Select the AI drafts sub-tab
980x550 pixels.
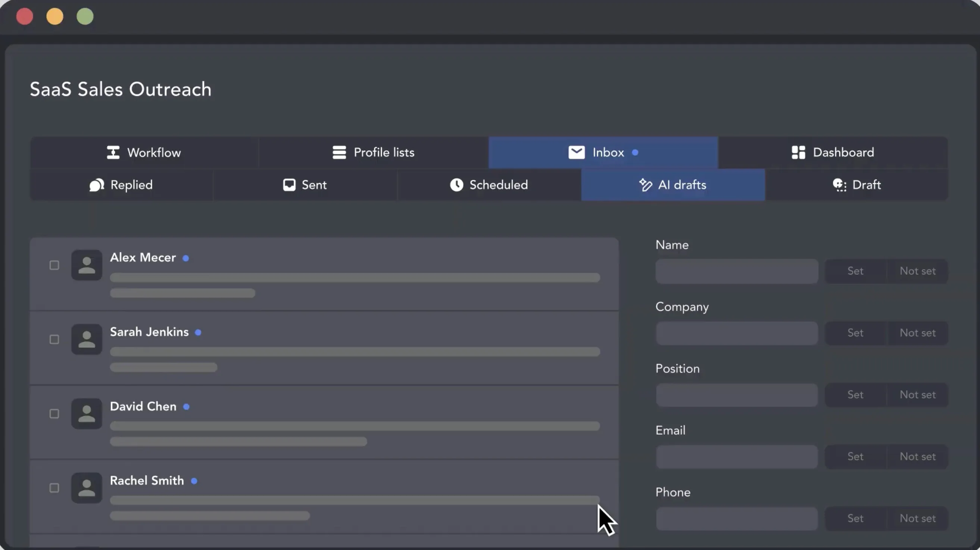tap(673, 185)
